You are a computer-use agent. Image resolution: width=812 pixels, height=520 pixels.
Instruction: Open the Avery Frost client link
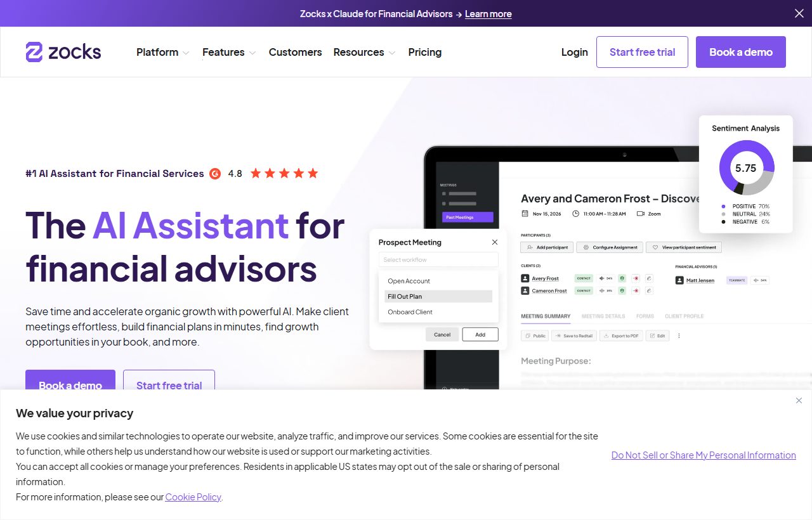click(546, 278)
